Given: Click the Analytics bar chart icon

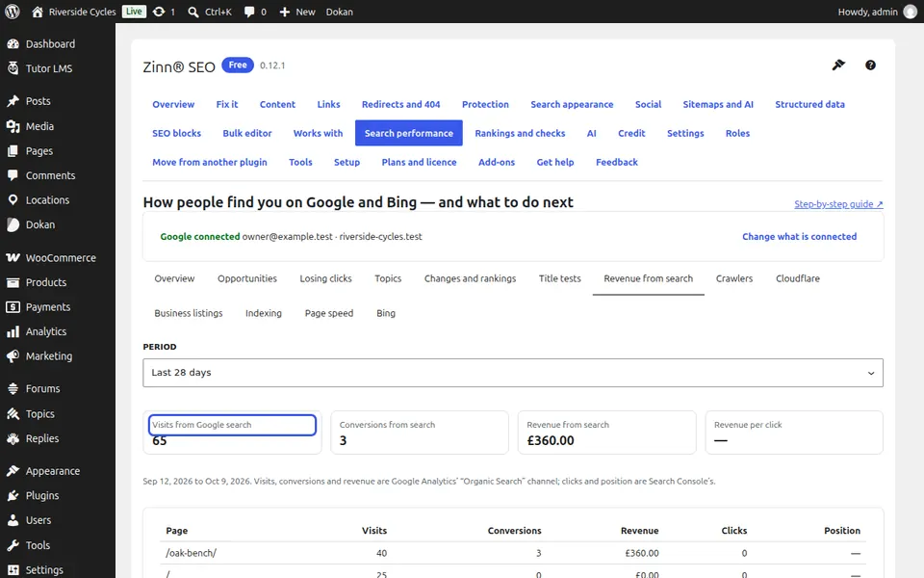Looking at the screenshot, I should click(x=13, y=332).
